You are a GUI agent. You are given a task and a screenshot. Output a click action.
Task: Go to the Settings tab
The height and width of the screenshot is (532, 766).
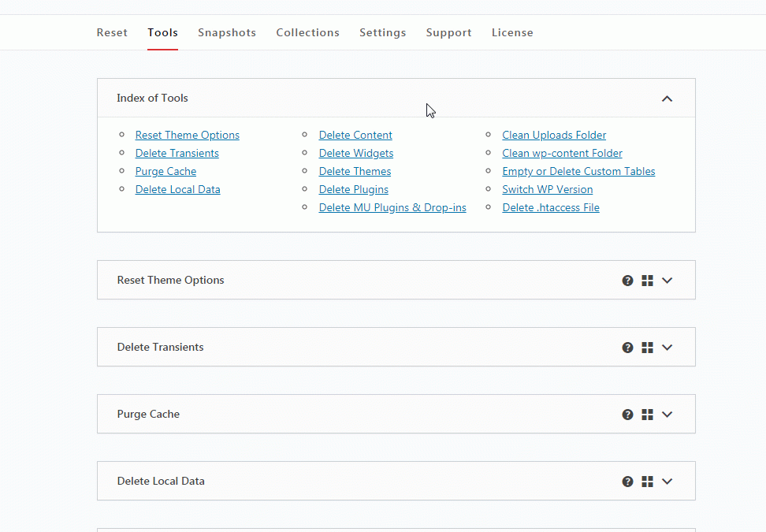(382, 32)
